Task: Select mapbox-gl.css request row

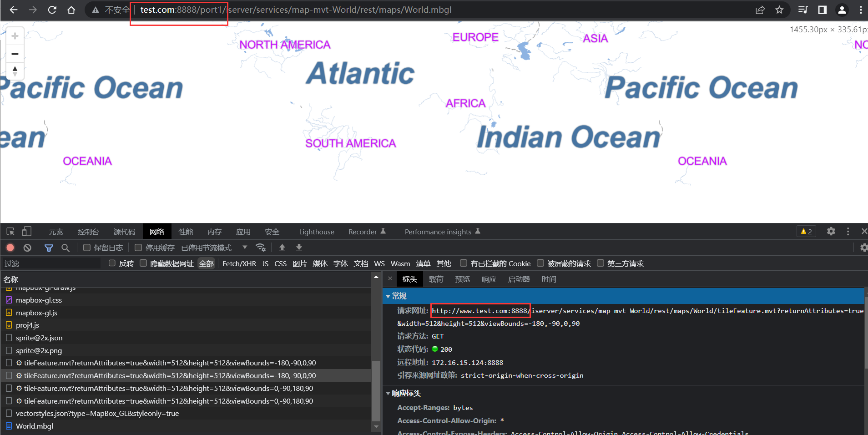Action: 187,300
